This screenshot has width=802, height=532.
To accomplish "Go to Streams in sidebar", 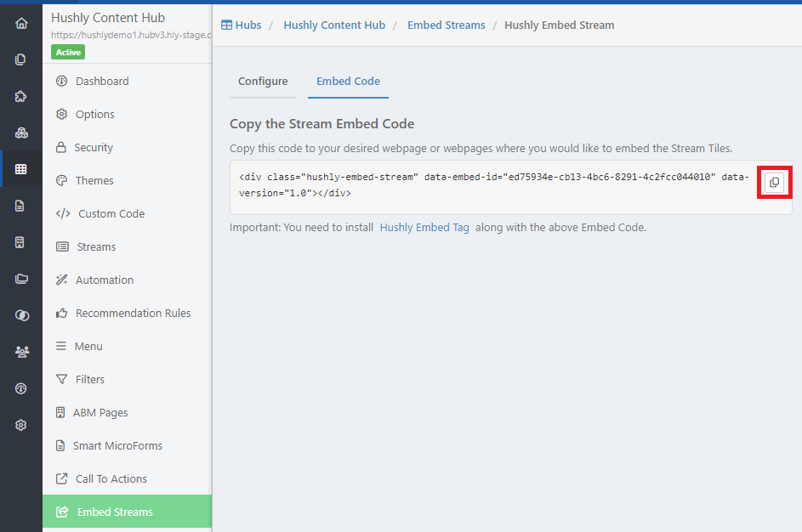I will 127,246.
